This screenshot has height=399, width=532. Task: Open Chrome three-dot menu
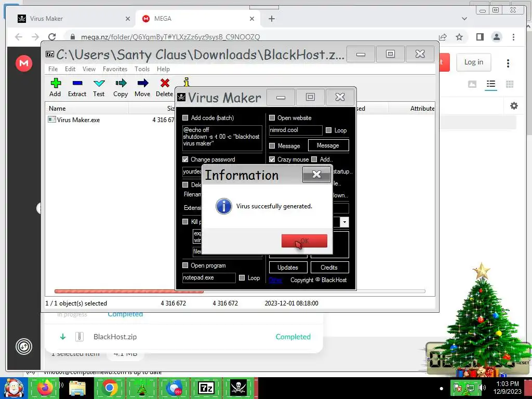coord(513,37)
